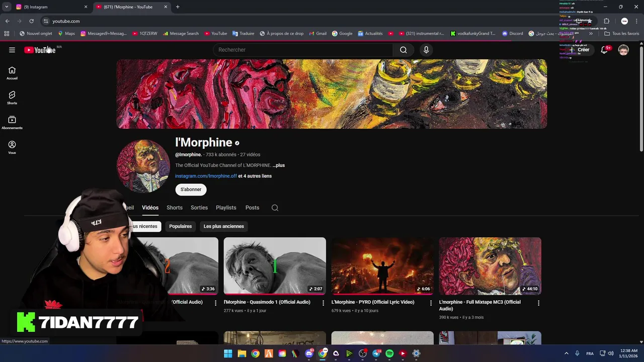Open Spotify from the taskbar
The image size is (644, 362).
pyautogui.click(x=389, y=353)
